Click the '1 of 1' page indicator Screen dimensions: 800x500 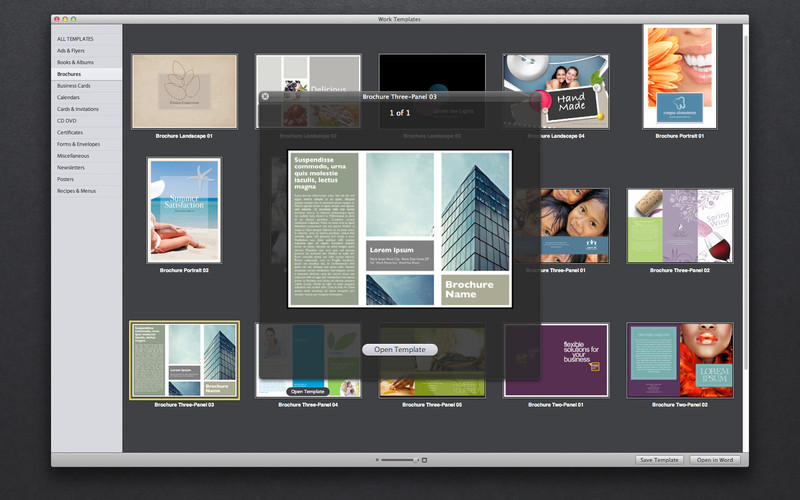click(400, 113)
